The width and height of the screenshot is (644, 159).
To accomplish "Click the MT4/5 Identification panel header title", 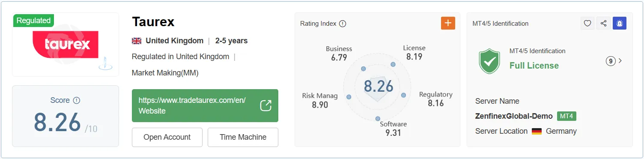I will (x=500, y=24).
